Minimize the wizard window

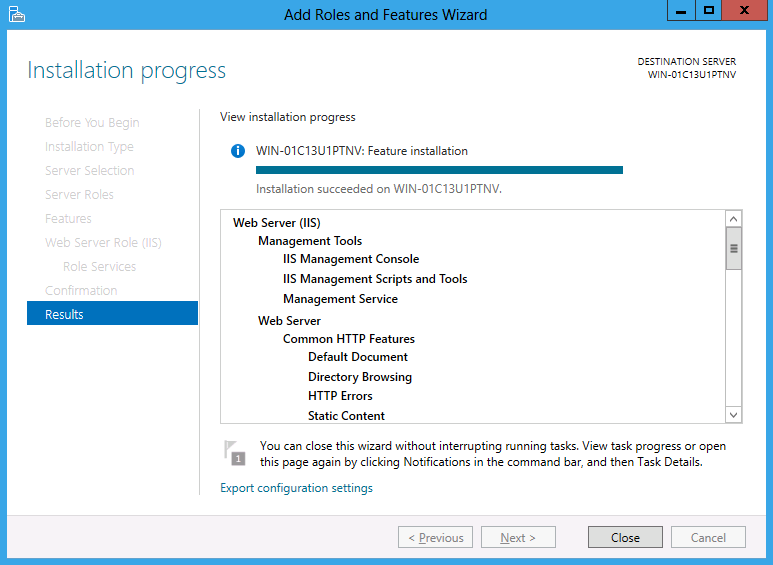(x=681, y=10)
